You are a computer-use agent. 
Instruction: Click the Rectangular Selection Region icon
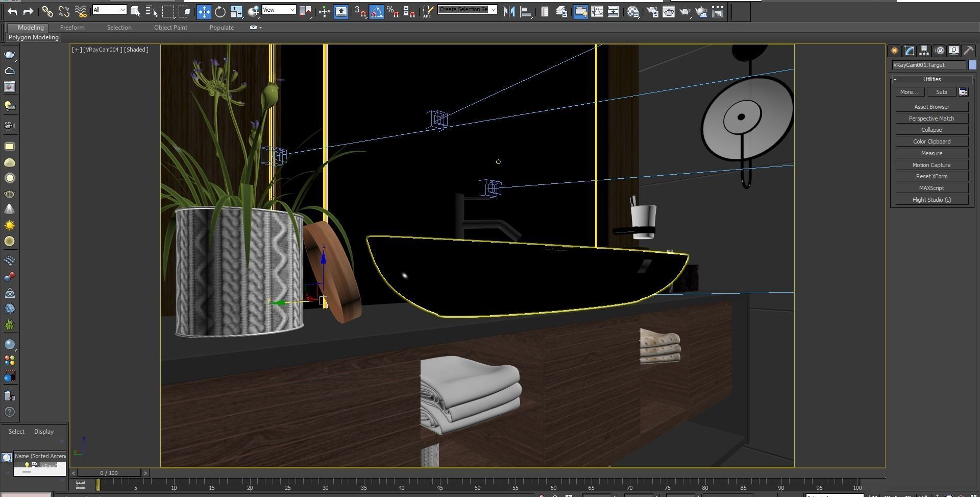(x=168, y=11)
